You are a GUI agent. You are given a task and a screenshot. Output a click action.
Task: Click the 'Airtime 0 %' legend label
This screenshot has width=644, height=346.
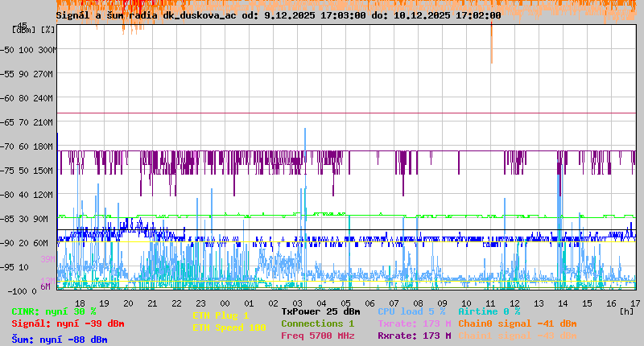(489, 311)
